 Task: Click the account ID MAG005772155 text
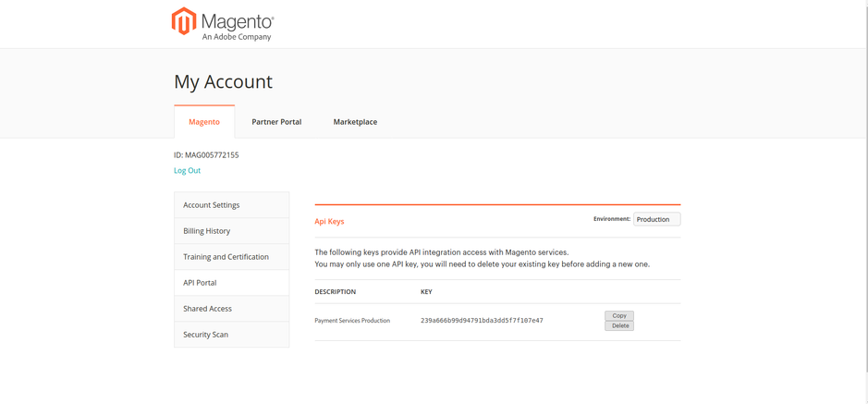click(x=206, y=155)
